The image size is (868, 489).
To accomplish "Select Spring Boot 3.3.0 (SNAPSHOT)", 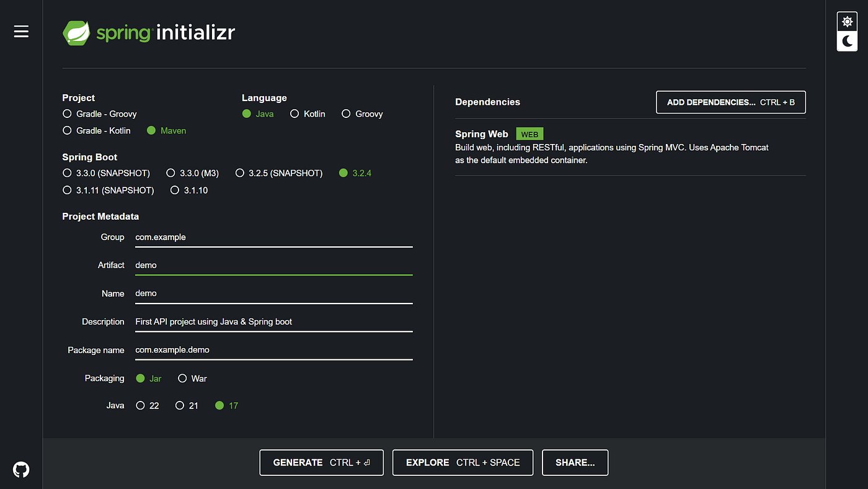I will tap(106, 173).
